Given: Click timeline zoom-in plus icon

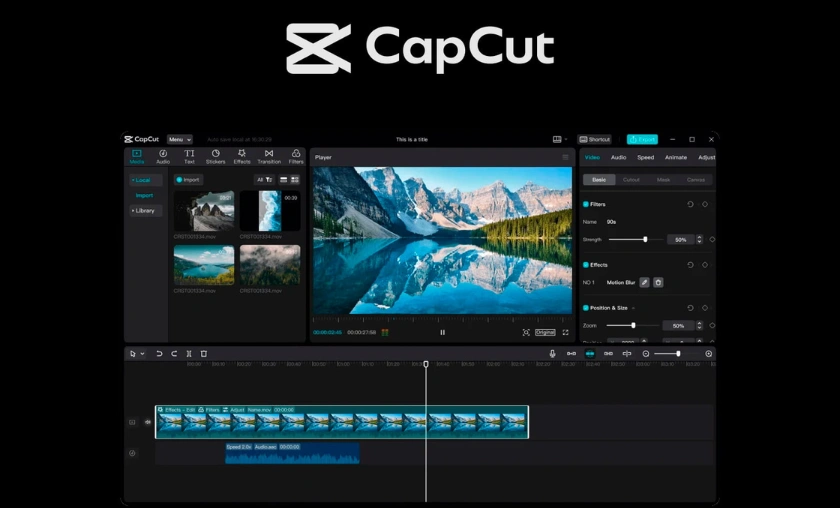Looking at the screenshot, I should [708, 354].
